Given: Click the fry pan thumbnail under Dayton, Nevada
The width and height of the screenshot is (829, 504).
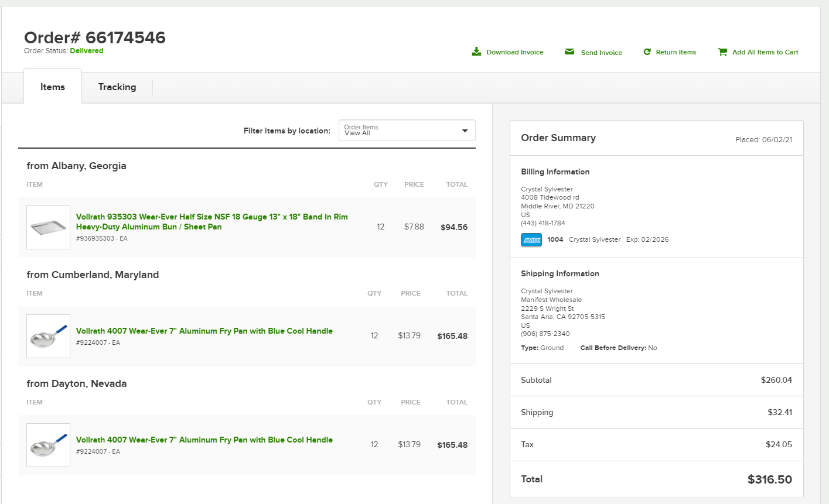Looking at the screenshot, I should pyautogui.click(x=49, y=445).
